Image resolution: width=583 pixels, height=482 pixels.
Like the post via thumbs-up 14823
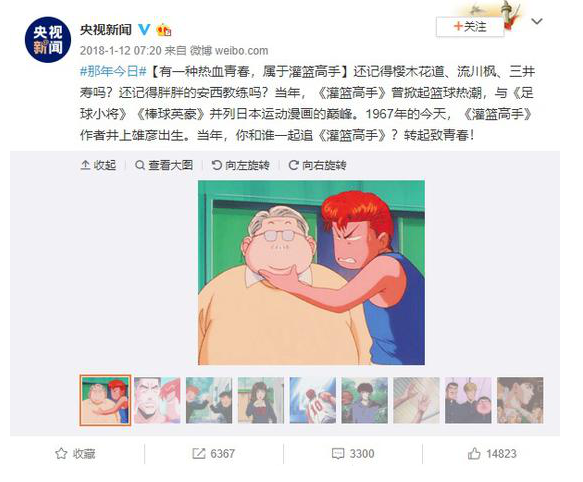tap(474, 453)
